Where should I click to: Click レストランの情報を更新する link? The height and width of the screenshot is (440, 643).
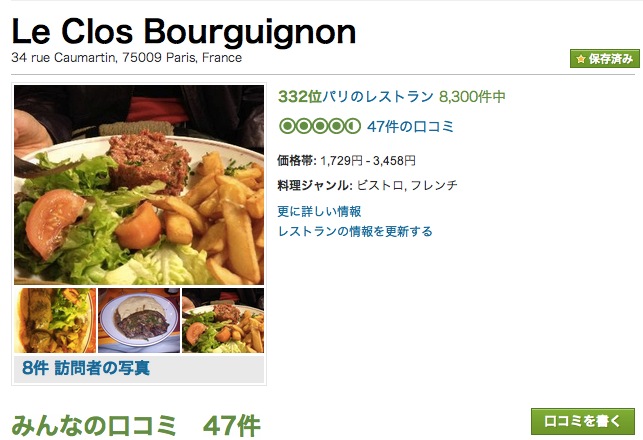pyautogui.click(x=355, y=231)
